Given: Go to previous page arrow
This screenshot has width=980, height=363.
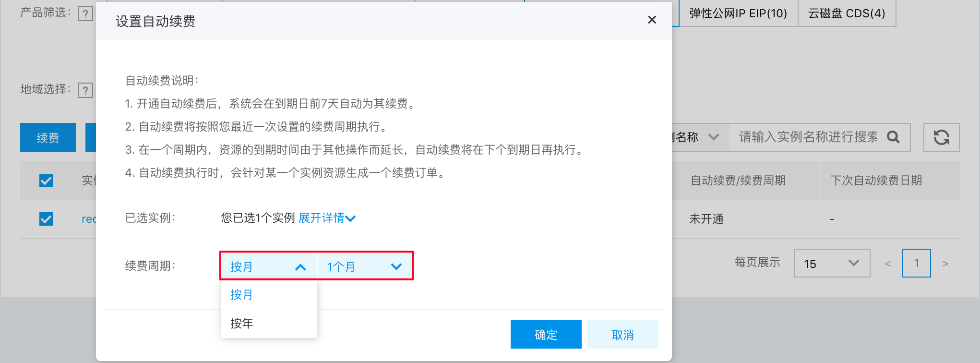Looking at the screenshot, I should click(888, 264).
